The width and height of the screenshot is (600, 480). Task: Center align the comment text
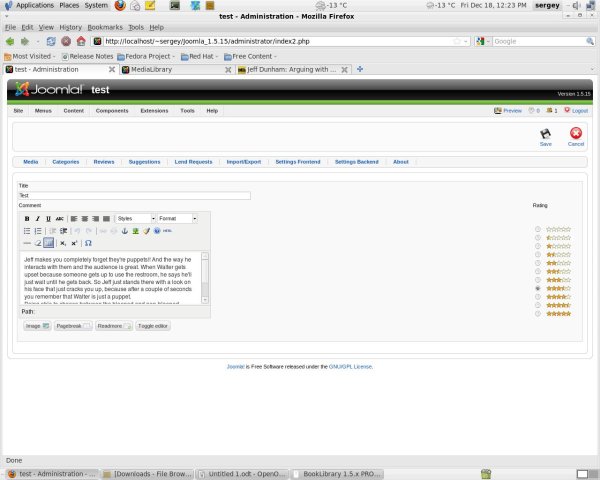pos(85,219)
